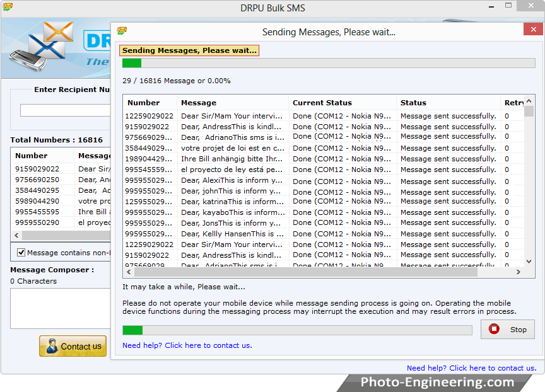The height and width of the screenshot is (392, 545).
Task: Click the dialog list's scroll right arrow
Action: click(x=519, y=272)
